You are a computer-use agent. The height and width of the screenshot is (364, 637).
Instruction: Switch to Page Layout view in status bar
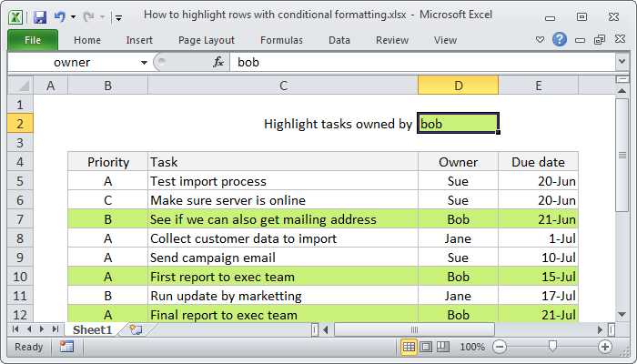426,347
